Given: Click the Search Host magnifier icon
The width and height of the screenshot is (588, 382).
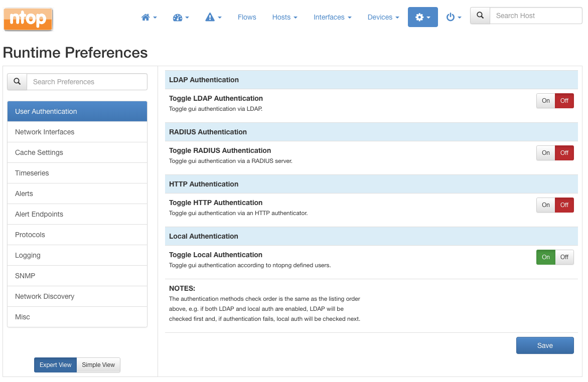Looking at the screenshot, I should pyautogui.click(x=480, y=16).
